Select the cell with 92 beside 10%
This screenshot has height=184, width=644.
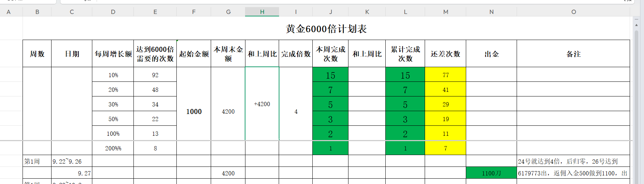pyautogui.click(x=155, y=75)
